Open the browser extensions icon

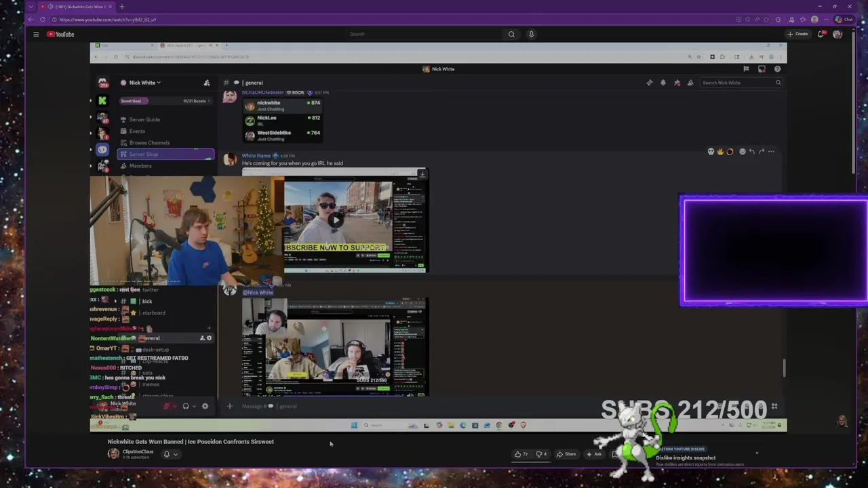(x=778, y=20)
